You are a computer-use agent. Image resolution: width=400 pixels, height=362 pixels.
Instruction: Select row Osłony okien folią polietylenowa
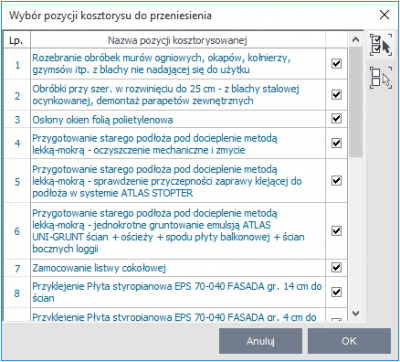tap(178, 119)
